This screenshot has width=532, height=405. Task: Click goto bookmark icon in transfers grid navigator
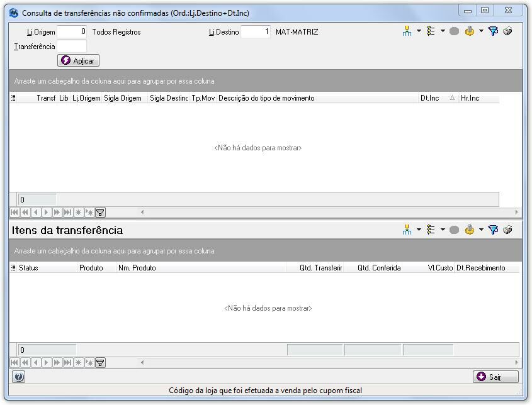click(89, 213)
